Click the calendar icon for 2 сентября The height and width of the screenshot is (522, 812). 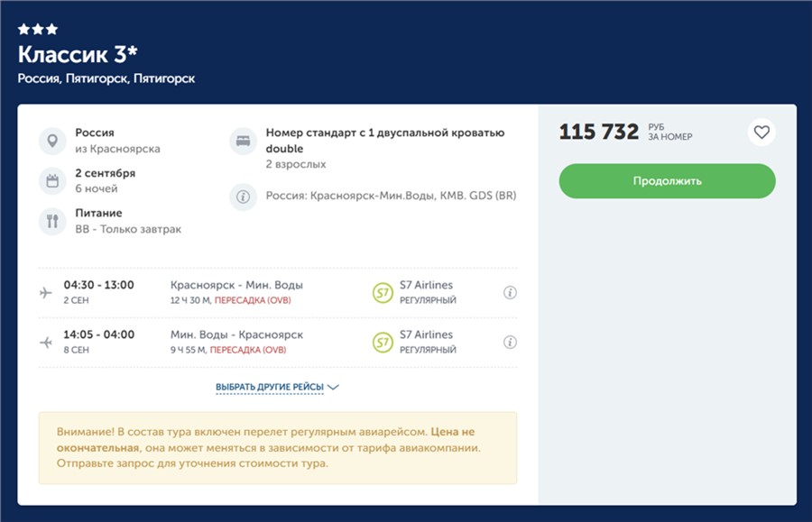coord(52,180)
